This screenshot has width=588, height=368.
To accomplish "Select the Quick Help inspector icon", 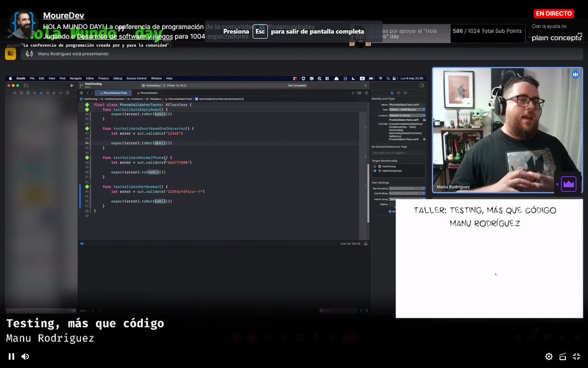I will [405, 93].
